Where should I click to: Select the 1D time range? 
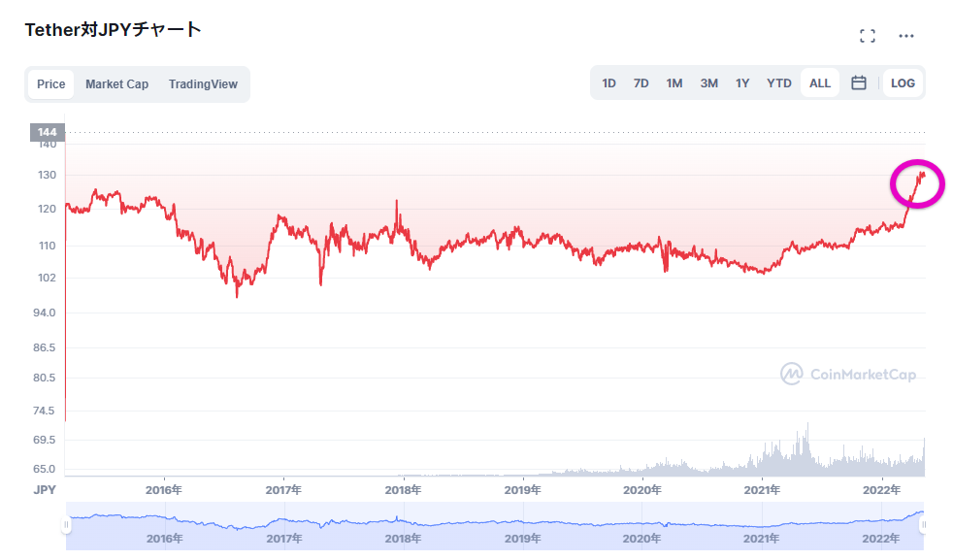(609, 83)
